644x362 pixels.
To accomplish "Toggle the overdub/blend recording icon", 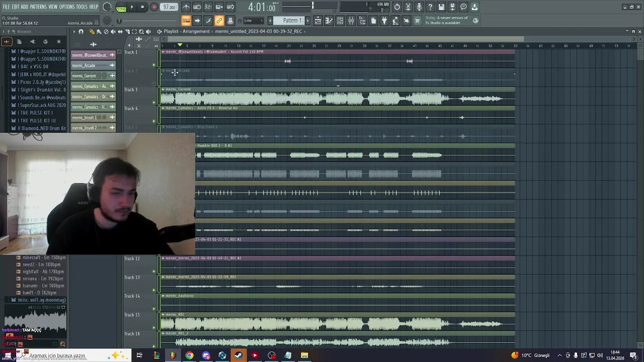I will [219, 7].
